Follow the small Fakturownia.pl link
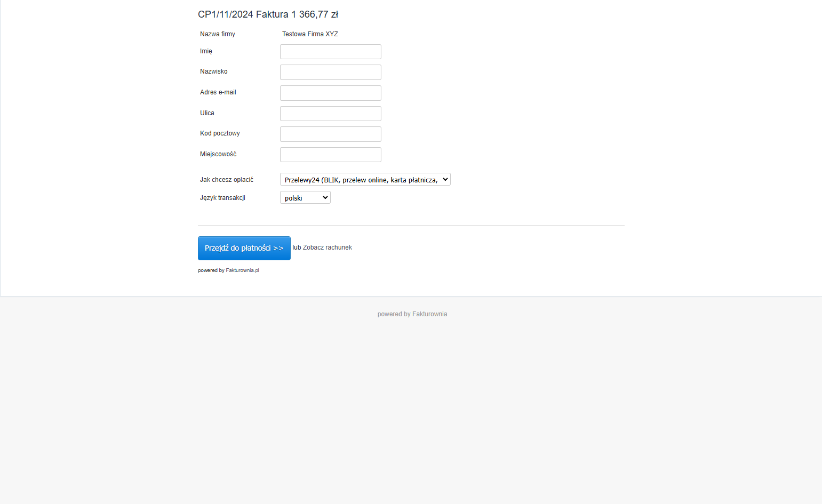This screenshot has width=822, height=504. 242,270
